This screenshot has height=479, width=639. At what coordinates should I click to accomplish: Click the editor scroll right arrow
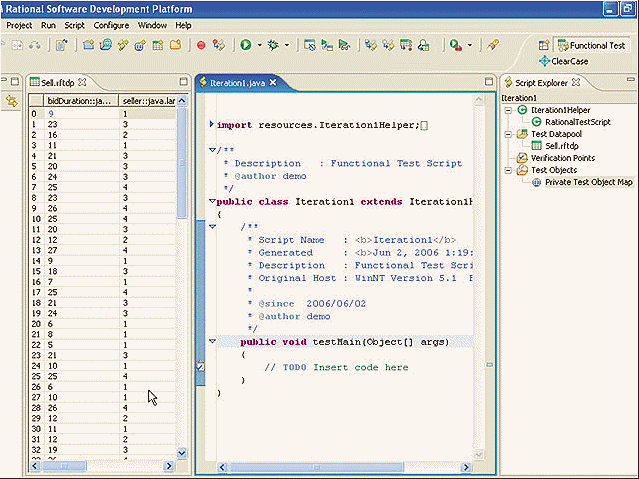coord(466,467)
